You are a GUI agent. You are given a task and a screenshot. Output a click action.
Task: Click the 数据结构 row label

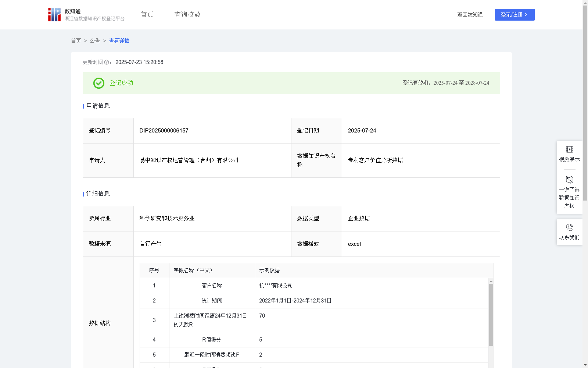click(100, 323)
